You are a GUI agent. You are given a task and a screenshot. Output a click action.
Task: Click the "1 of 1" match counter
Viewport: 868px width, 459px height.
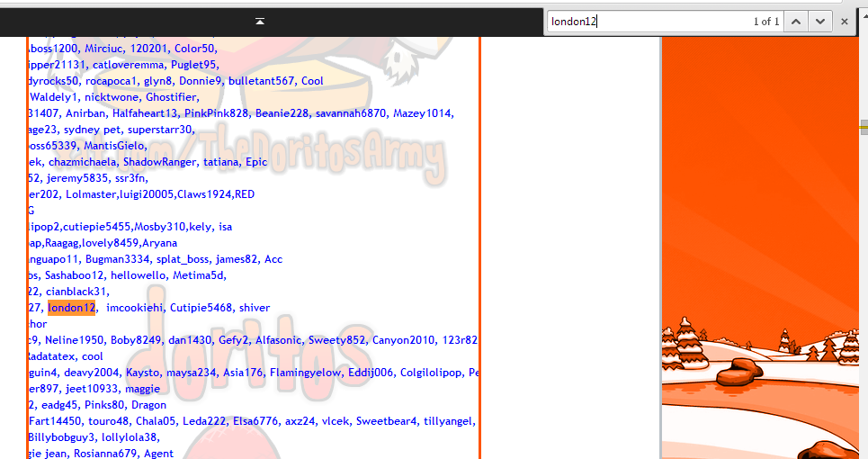tap(766, 21)
